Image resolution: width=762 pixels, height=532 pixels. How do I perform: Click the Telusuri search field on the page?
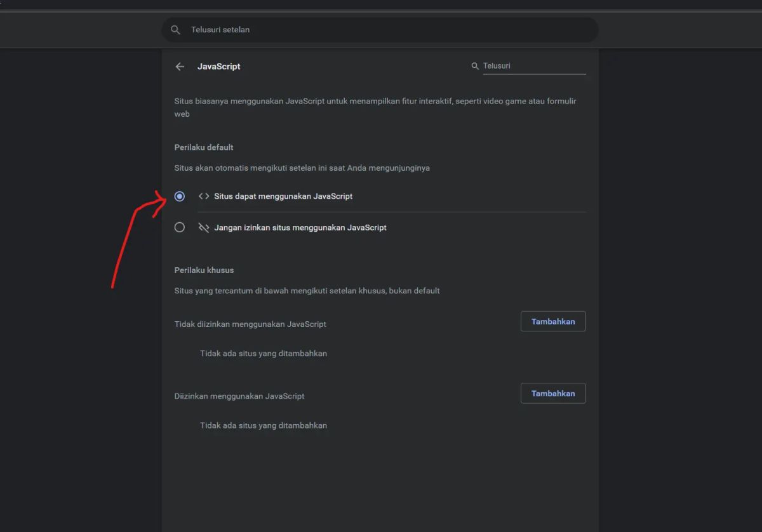pos(533,65)
